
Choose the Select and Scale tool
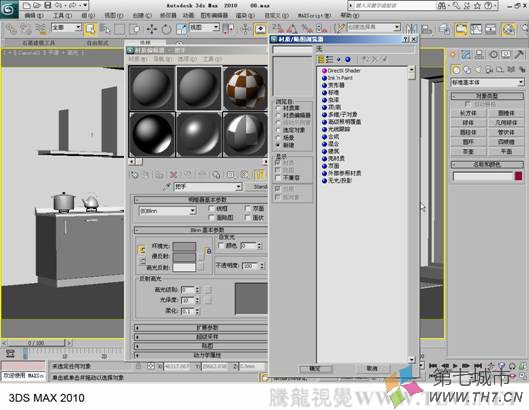click(181, 29)
